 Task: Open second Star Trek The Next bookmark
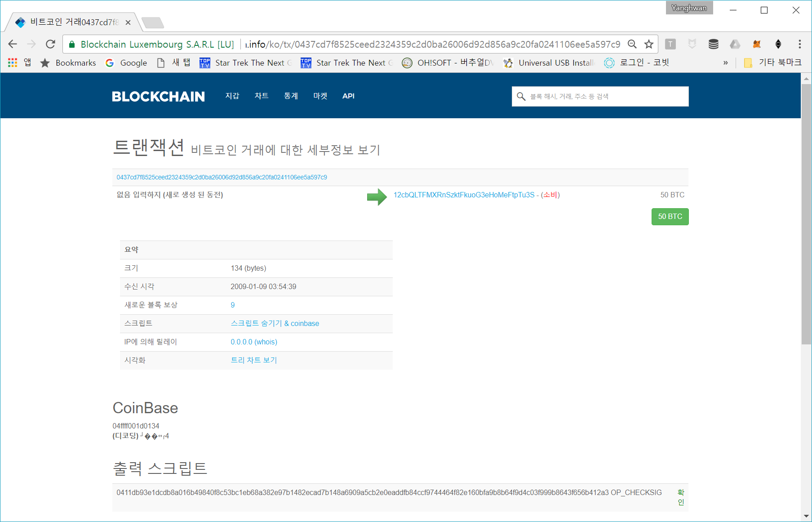[347, 63]
